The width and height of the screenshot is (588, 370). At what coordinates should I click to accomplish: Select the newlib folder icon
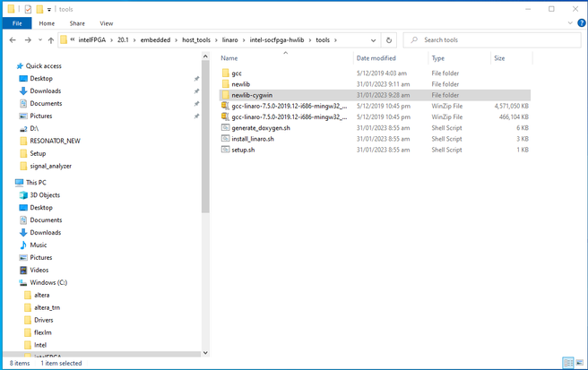pyautogui.click(x=225, y=84)
